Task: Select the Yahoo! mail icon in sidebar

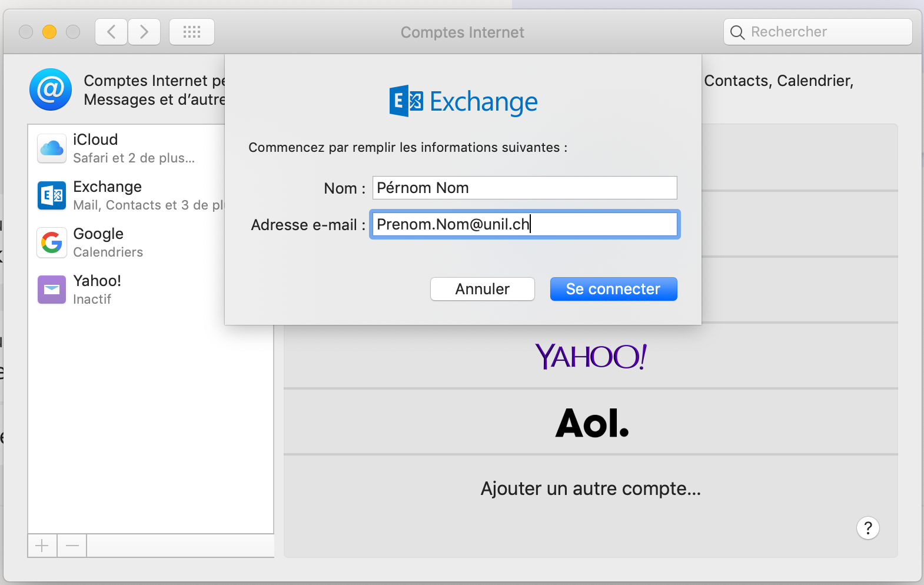Action: pos(52,290)
